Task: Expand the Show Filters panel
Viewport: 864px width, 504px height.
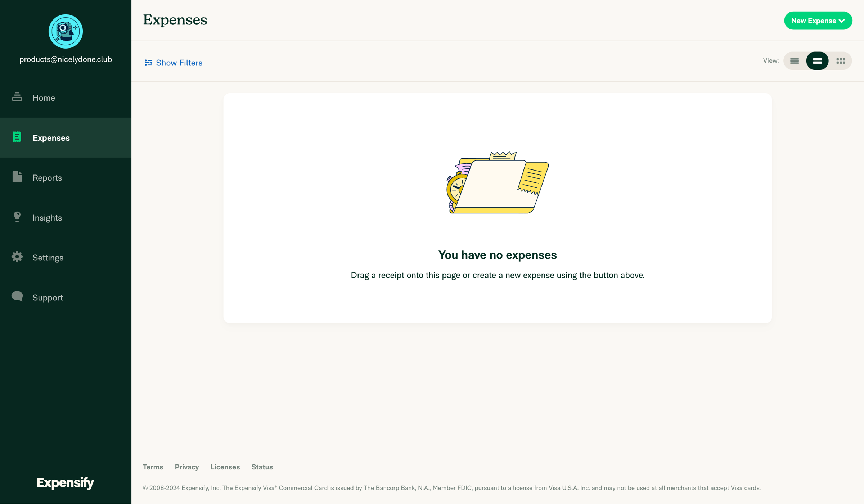Action: coord(173,63)
